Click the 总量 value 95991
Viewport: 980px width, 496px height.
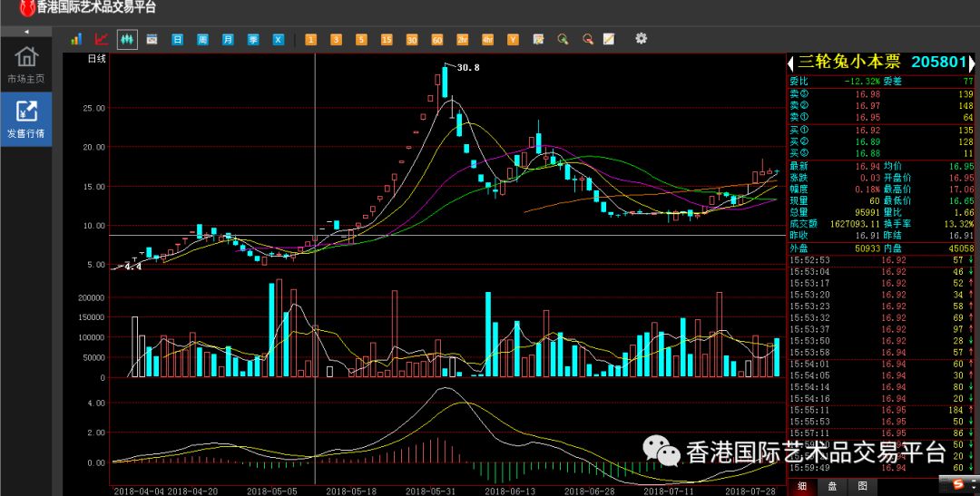(867, 212)
